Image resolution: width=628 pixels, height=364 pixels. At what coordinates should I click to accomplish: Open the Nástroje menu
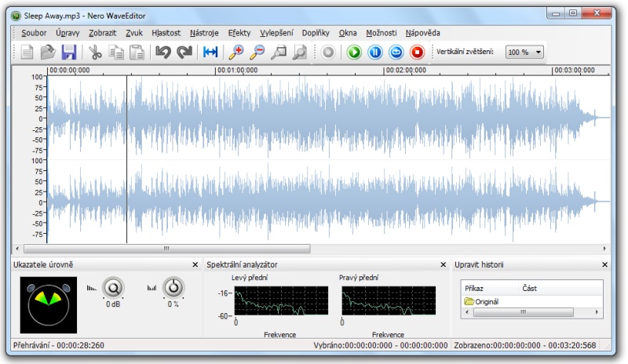tap(204, 33)
